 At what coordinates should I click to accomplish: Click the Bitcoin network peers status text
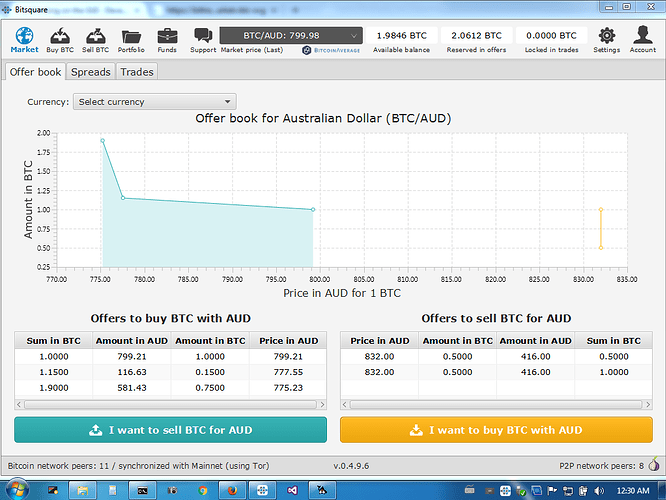[138, 466]
